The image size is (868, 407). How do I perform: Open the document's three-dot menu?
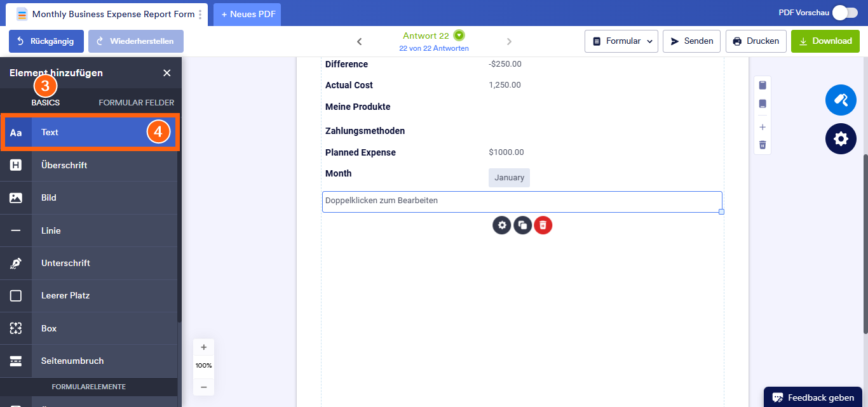click(x=200, y=14)
